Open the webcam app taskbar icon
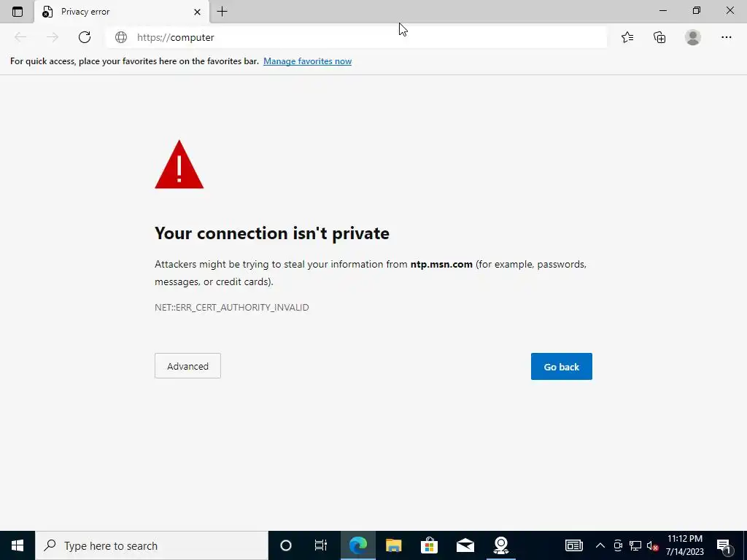The height and width of the screenshot is (560, 747). 500,545
